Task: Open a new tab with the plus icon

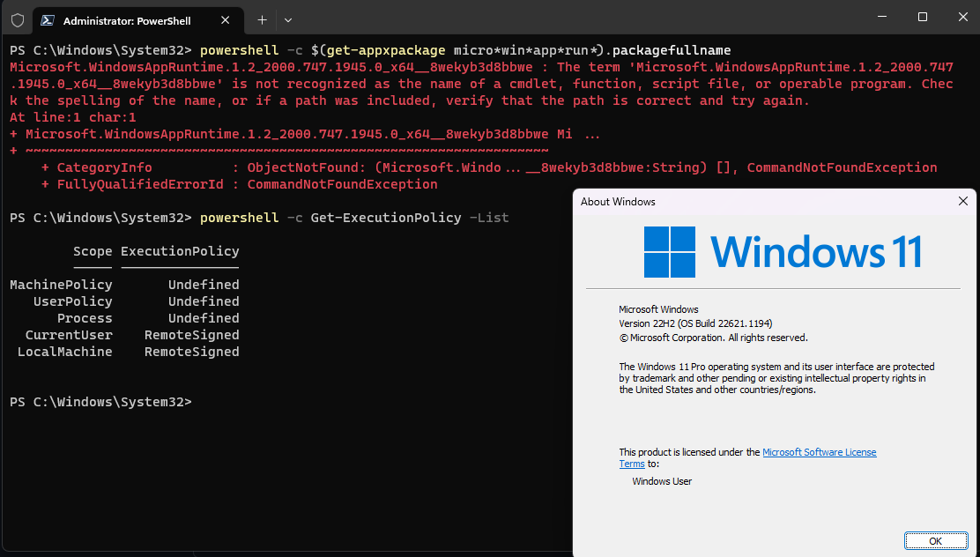Action: [x=262, y=19]
